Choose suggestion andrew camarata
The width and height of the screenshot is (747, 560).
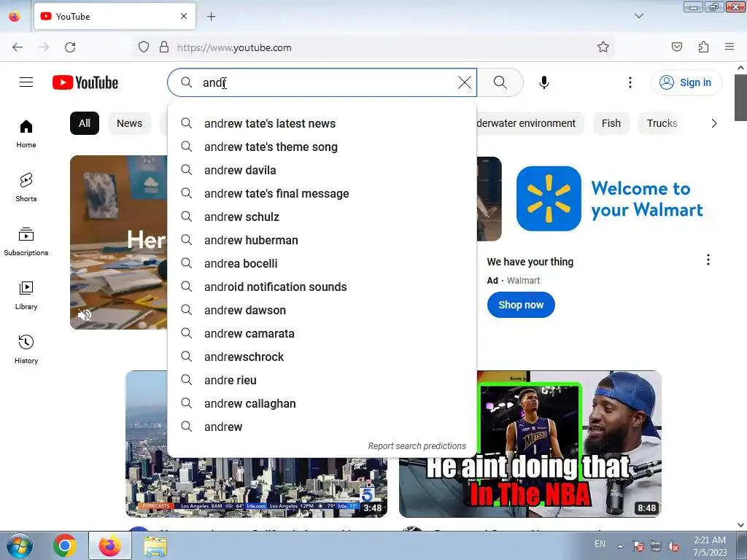coord(322,333)
